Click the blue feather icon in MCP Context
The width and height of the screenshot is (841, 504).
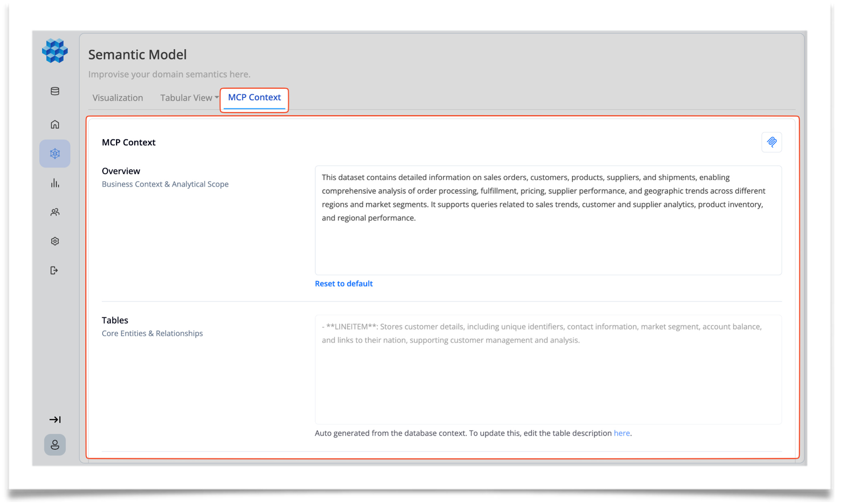(x=771, y=142)
